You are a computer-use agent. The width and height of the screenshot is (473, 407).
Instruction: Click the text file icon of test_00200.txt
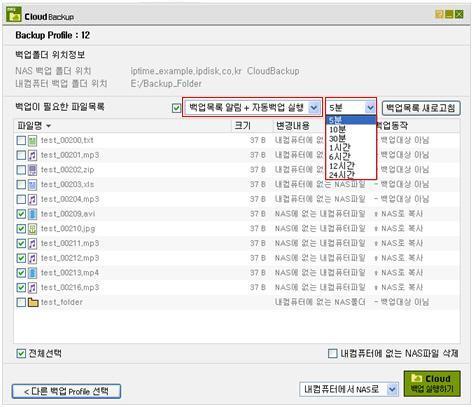click(x=32, y=141)
